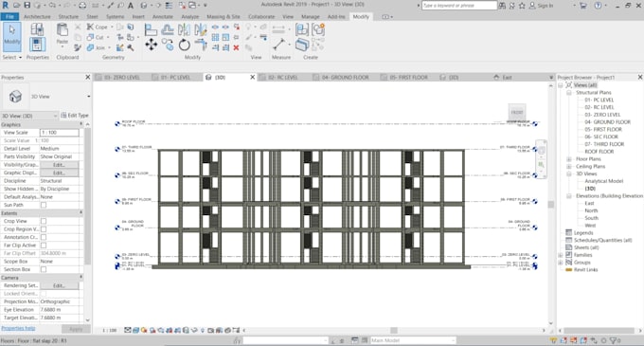This screenshot has width=644, height=346.
Task: Switch to the Massing & Site tab
Action: click(x=224, y=17)
